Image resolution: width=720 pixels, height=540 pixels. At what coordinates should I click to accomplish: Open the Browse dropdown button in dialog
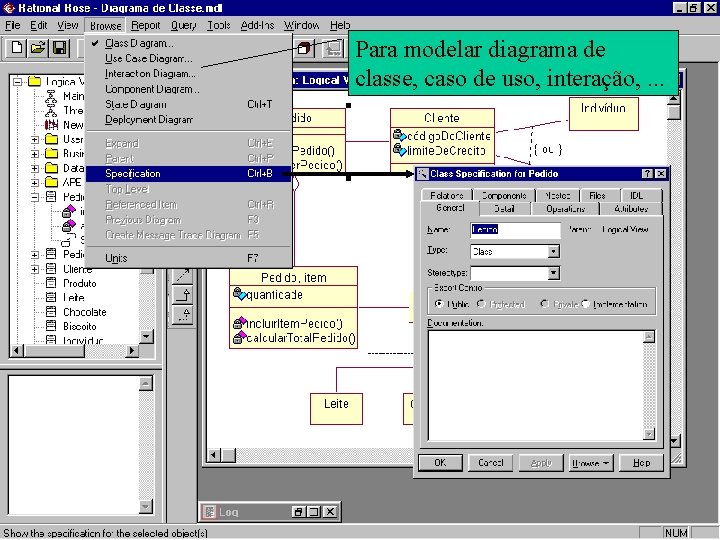pyautogui.click(x=590, y=462)
